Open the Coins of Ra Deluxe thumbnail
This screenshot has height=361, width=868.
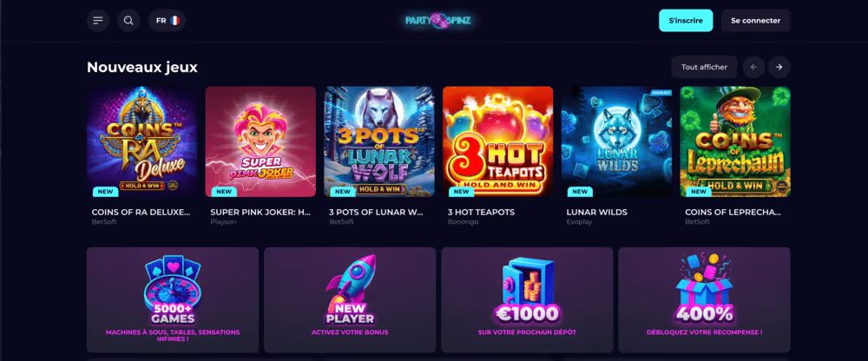(141, 141)
